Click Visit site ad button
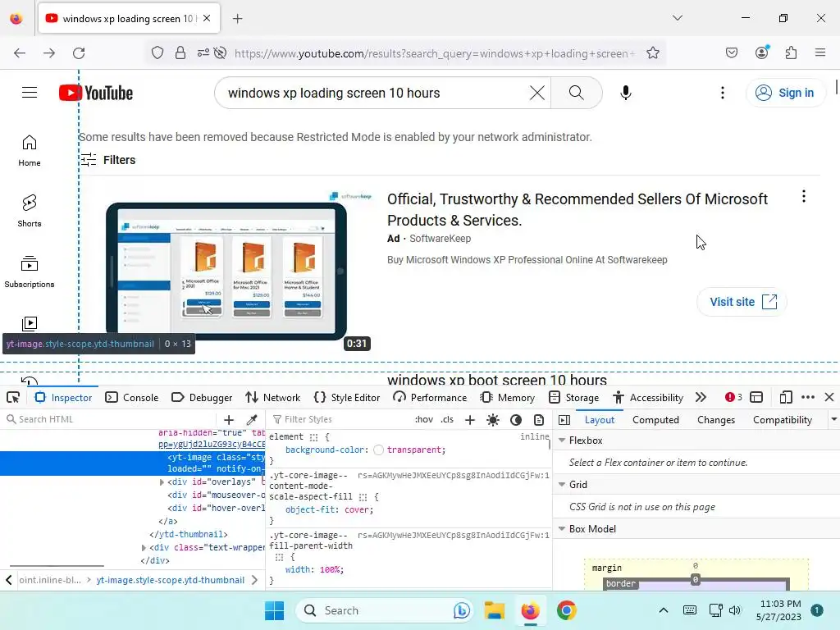Image resolution: width=840 pixels, height=630 pixels. pyautogui.click(x=742, y=302)
